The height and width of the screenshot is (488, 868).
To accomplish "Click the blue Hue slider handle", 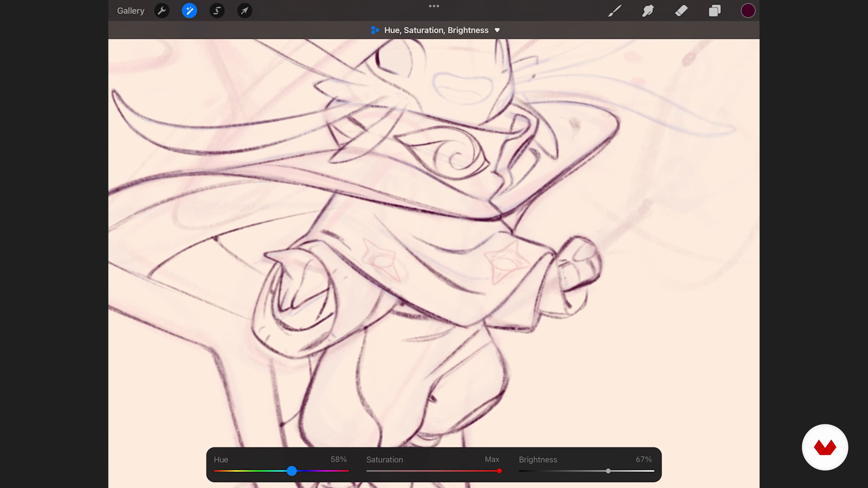I will (292, 471).
